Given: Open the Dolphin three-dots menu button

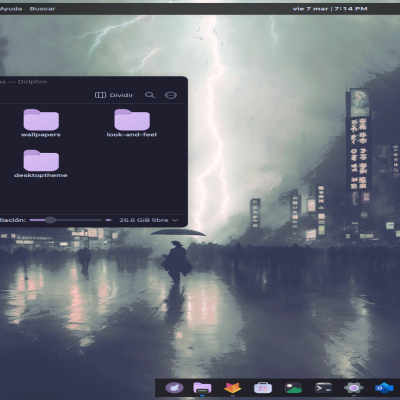Looking at the screenshot, I should click(171, 95).
